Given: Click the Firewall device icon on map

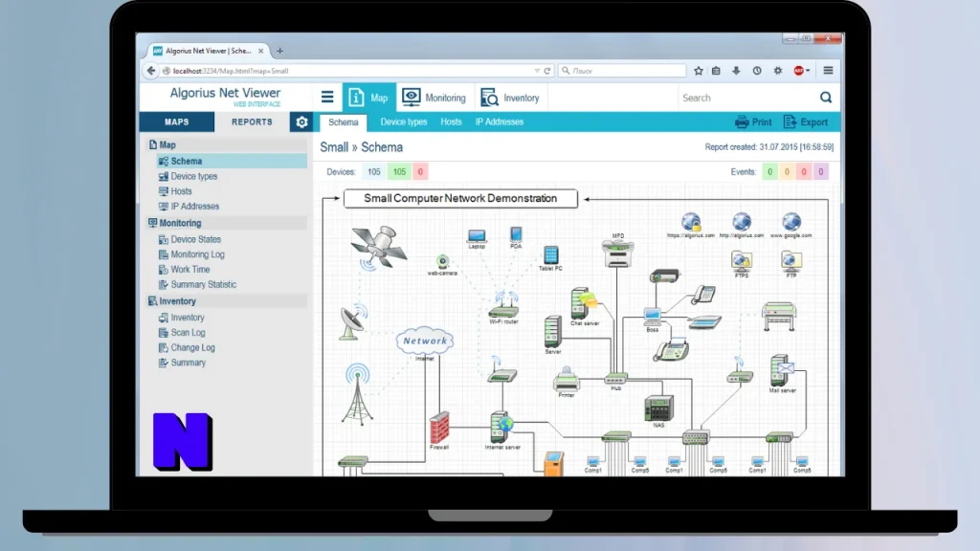Looking at the screenshot, I should point(439,428).
